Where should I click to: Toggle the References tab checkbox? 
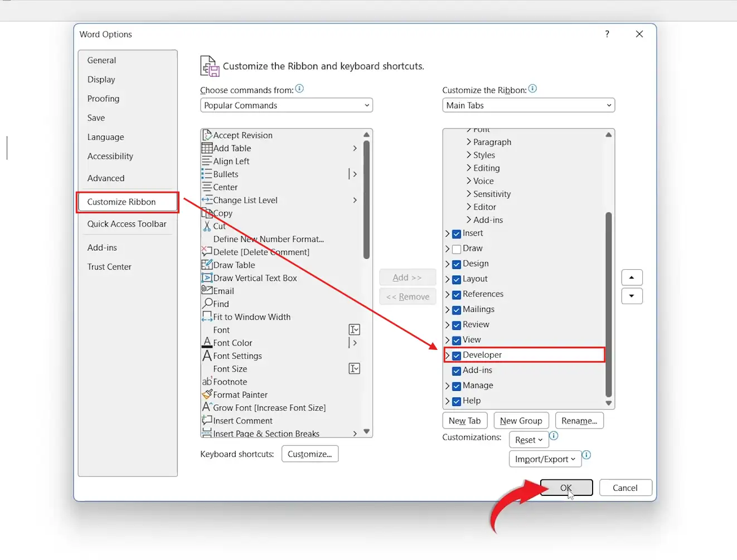[x=457, y=295]
